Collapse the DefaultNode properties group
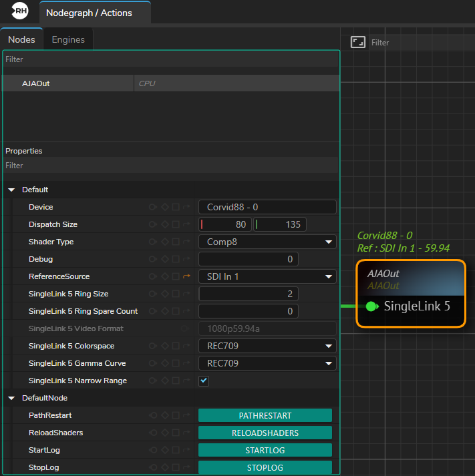 click(x=11, y=398)
